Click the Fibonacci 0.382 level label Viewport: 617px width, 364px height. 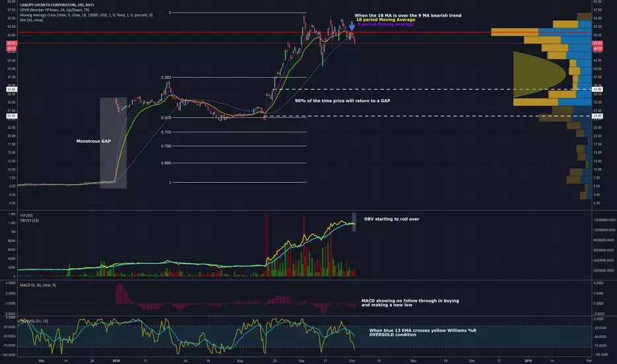tap(166, 77)
